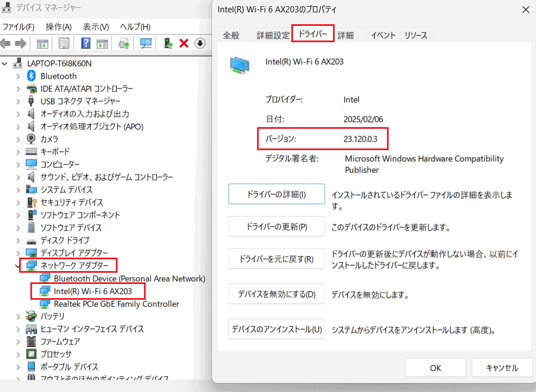Select the セキュリティ デバイス key icon

[x=31, y=202]
